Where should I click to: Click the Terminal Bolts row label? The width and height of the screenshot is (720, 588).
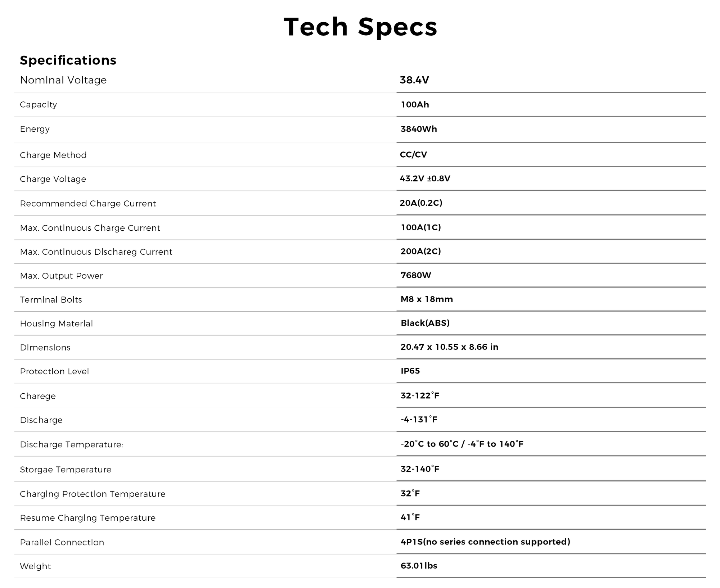[x=51, y=300]
